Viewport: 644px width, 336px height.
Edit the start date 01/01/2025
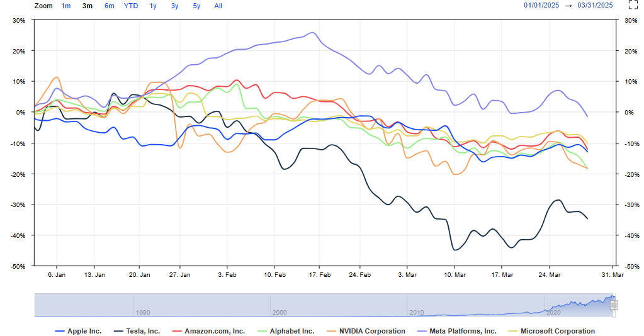tap(541, 5)
